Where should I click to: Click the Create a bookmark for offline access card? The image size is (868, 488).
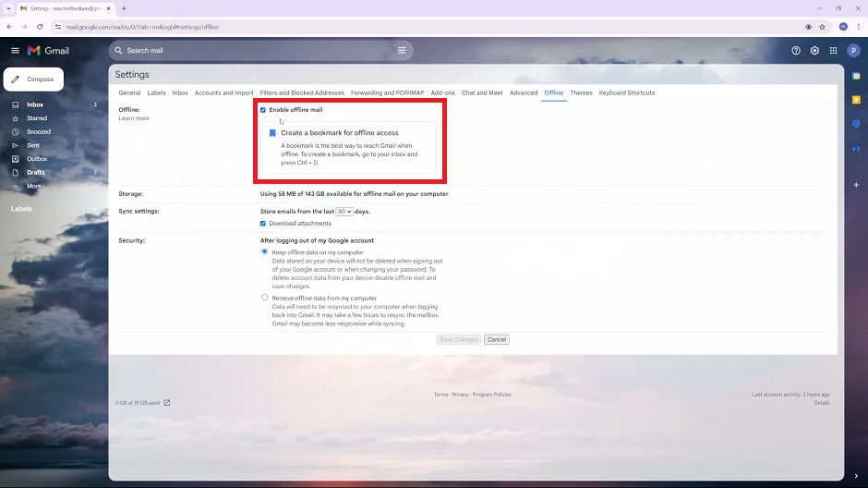(x=348, y=147)
